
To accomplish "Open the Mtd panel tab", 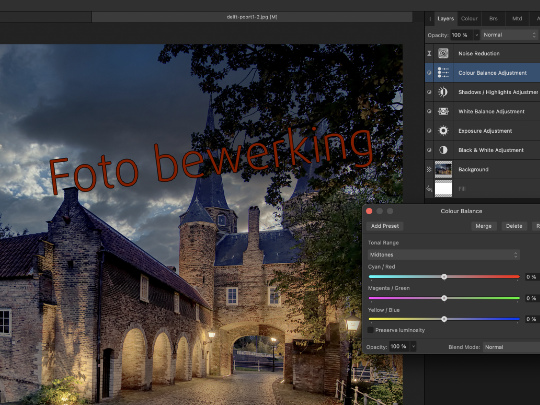I will click(517, 19).
